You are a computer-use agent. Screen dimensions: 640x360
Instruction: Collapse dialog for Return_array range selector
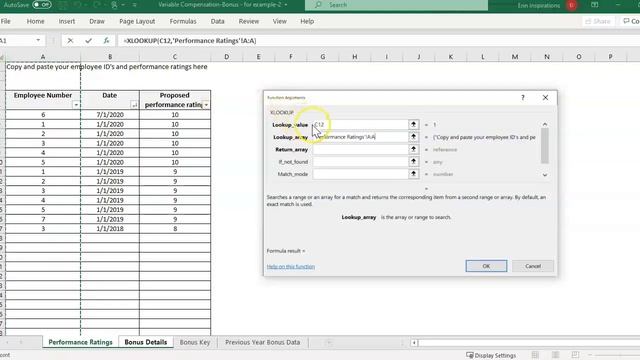413,149
